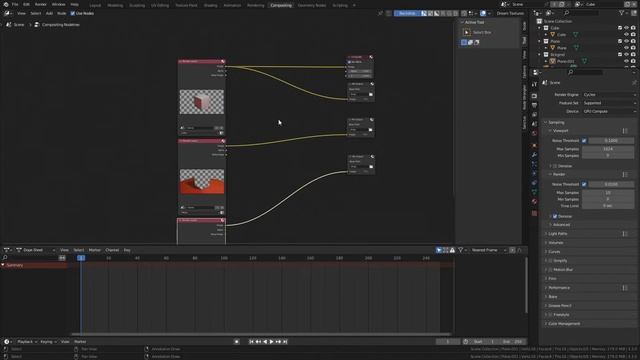
Task: Open the Edit menu
Action: (27, 4)
